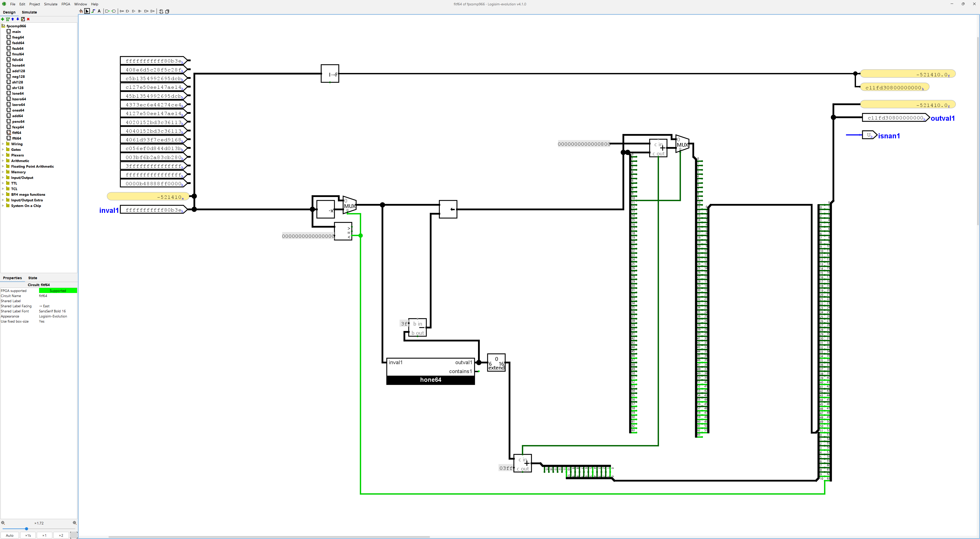The height and width of the screenshot is (539, 980).
Task: Select the XOR gate tool
Action: point(140,11)
